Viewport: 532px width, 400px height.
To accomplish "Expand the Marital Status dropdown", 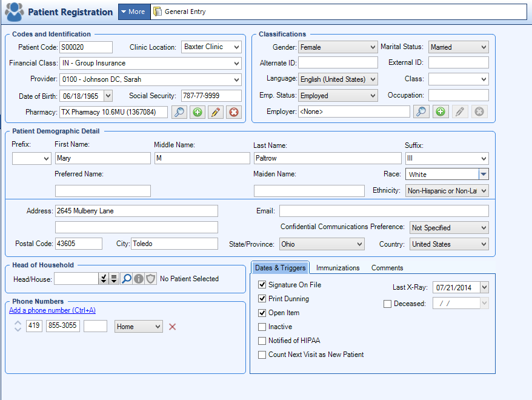I will click(x=483, y=47).
